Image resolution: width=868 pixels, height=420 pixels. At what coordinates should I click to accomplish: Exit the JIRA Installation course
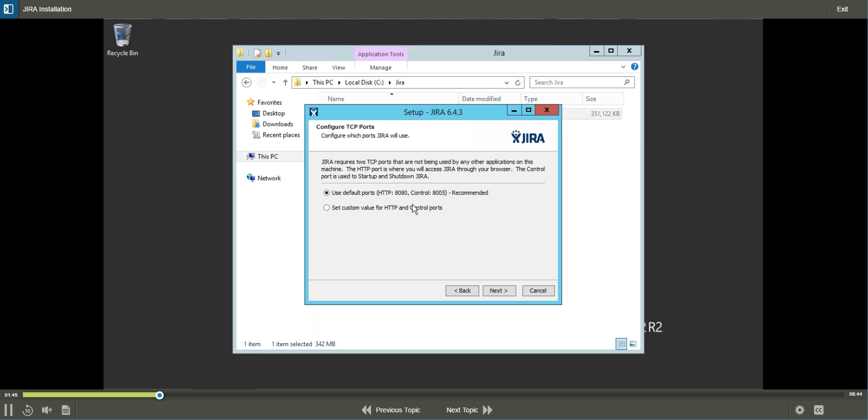[x=843, y=9]
